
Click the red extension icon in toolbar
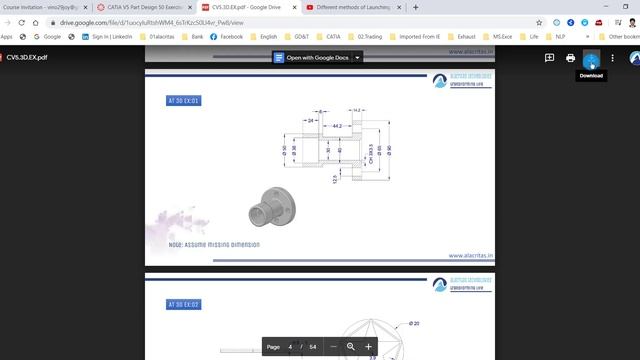598,23
